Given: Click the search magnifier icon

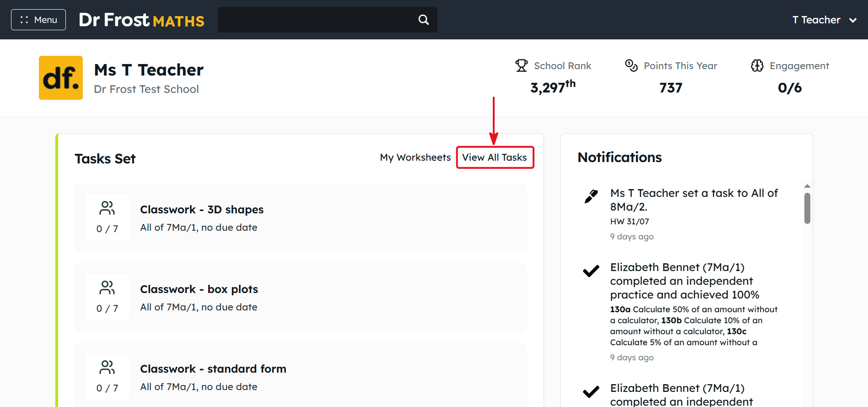Looking at the screenshot, I should click(x=424, y=20).
